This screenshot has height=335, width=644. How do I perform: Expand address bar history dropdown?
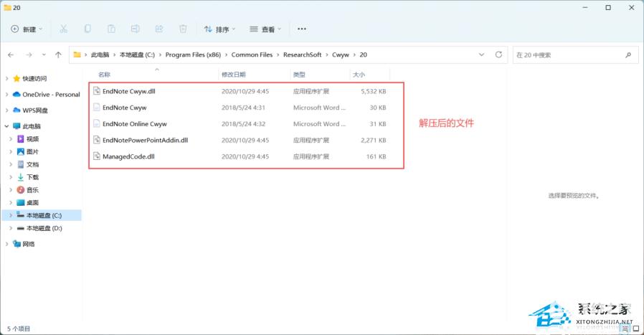point(481,55)
